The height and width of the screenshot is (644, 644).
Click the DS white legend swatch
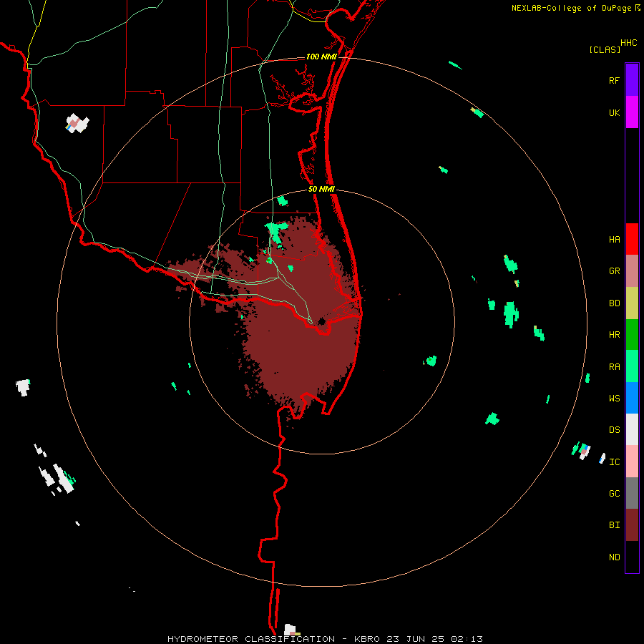[632, 429]
